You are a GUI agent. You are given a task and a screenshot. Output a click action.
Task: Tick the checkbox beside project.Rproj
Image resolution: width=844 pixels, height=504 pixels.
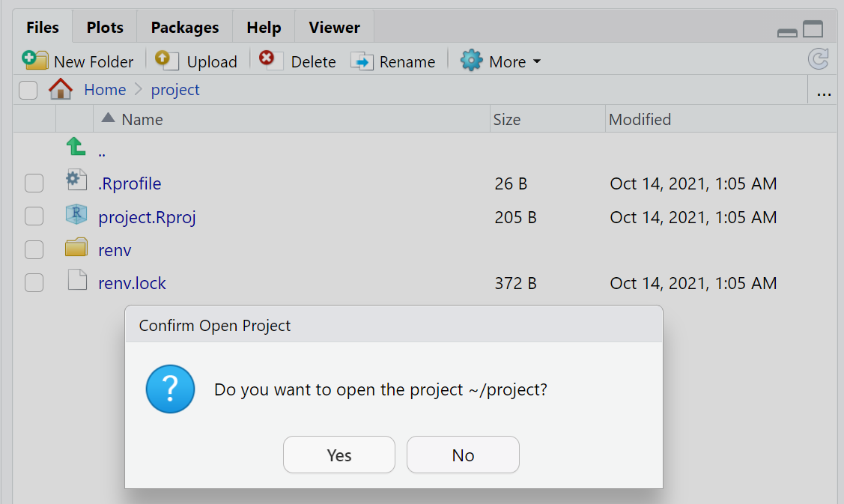[x=34, y=217]
